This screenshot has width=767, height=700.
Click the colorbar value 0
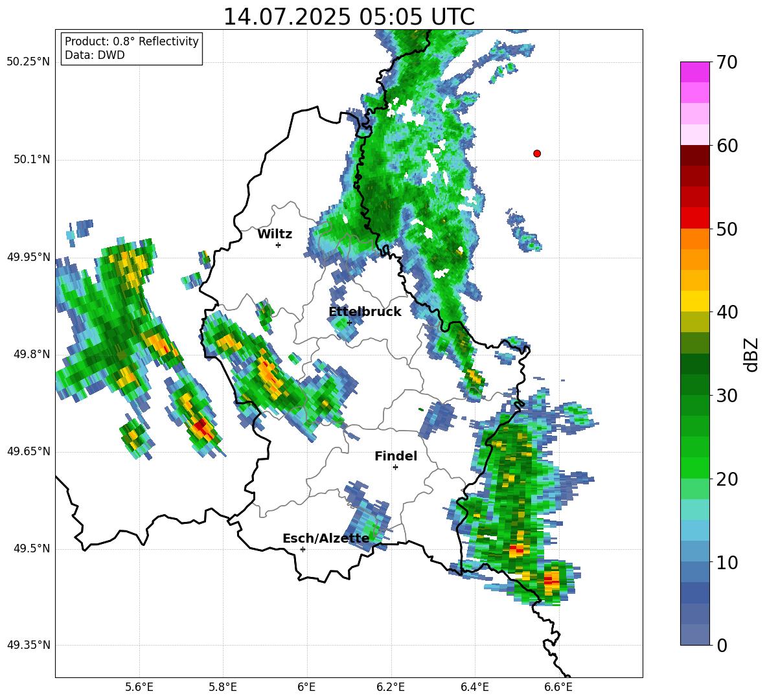pos(722,645)
